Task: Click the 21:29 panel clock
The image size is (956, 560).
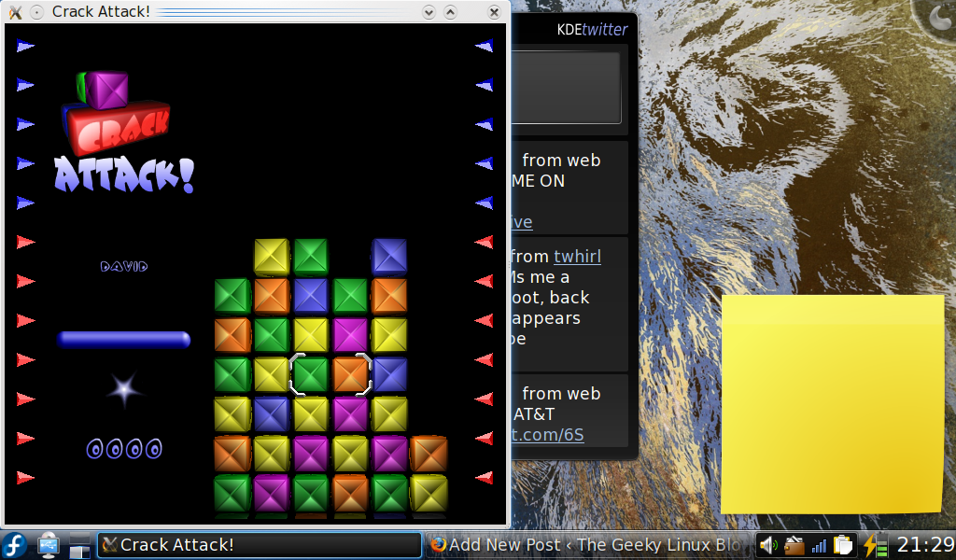Action: tap(925, 545)
